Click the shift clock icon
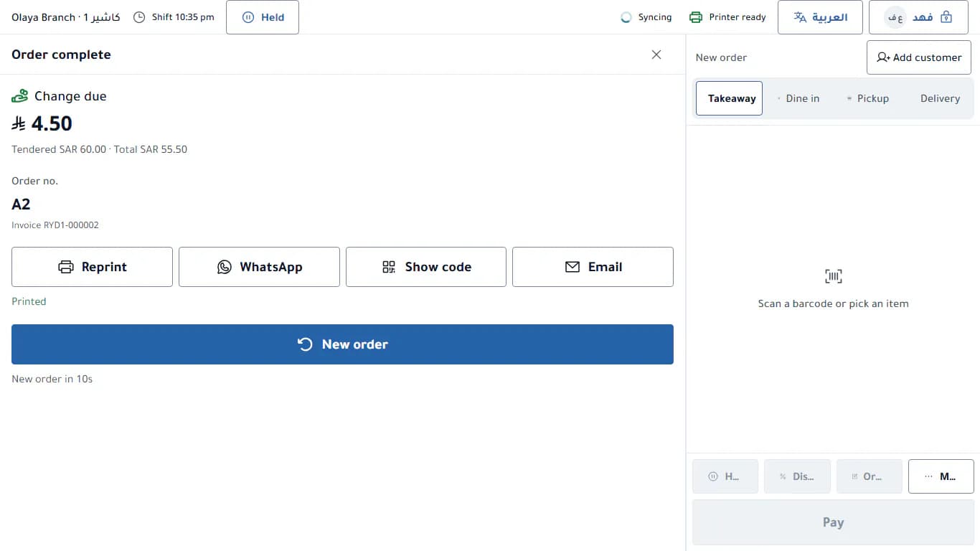The image size is (980, 551). (x=139, y=17)
